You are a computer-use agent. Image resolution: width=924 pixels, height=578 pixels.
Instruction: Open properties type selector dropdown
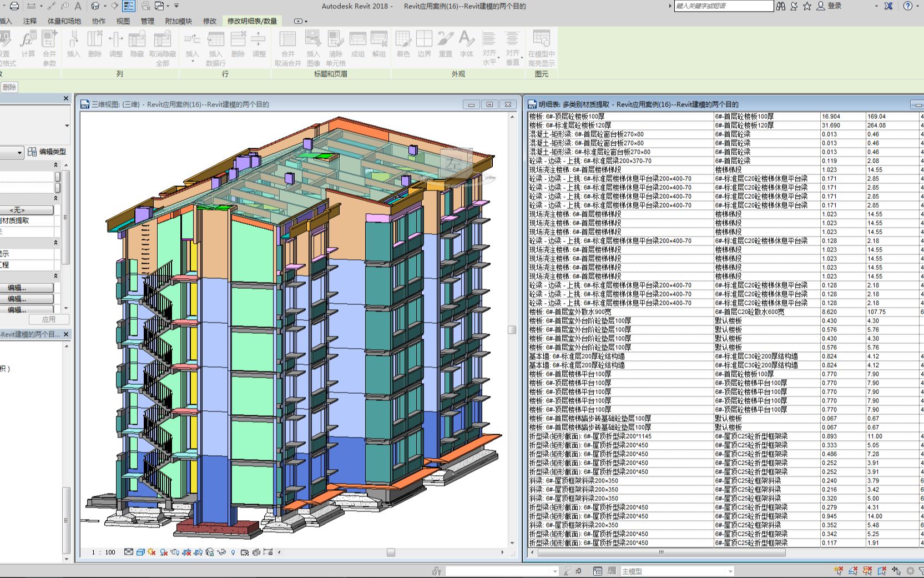[19, 152]
